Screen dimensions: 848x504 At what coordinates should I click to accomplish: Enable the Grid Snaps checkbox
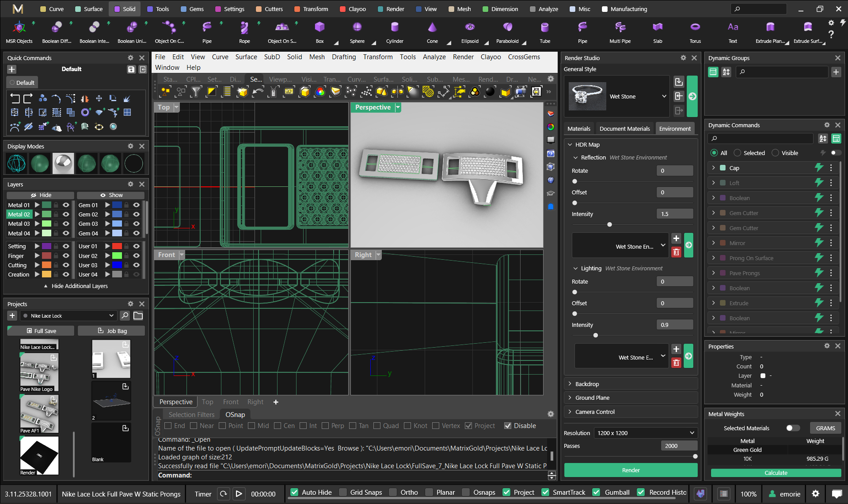pyautogui.click(x=343, y=493)
